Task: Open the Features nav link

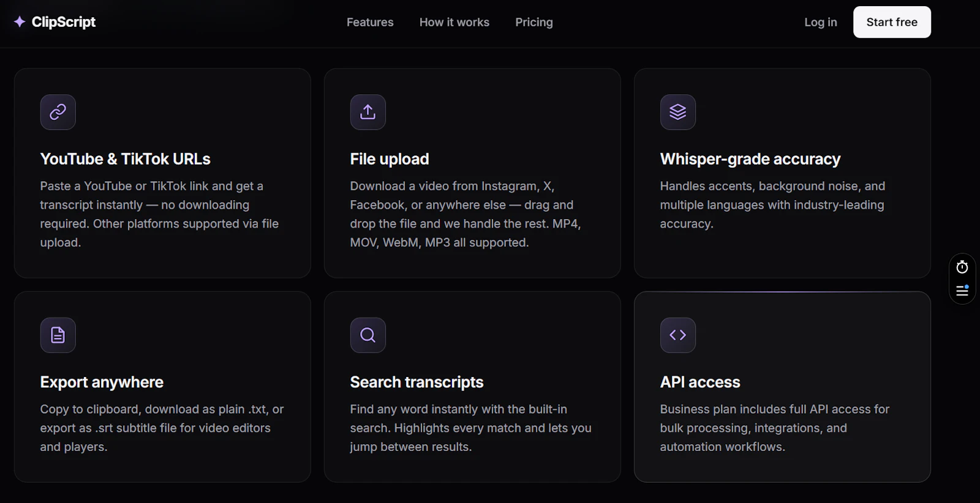Action: click(x=370, y=22)
